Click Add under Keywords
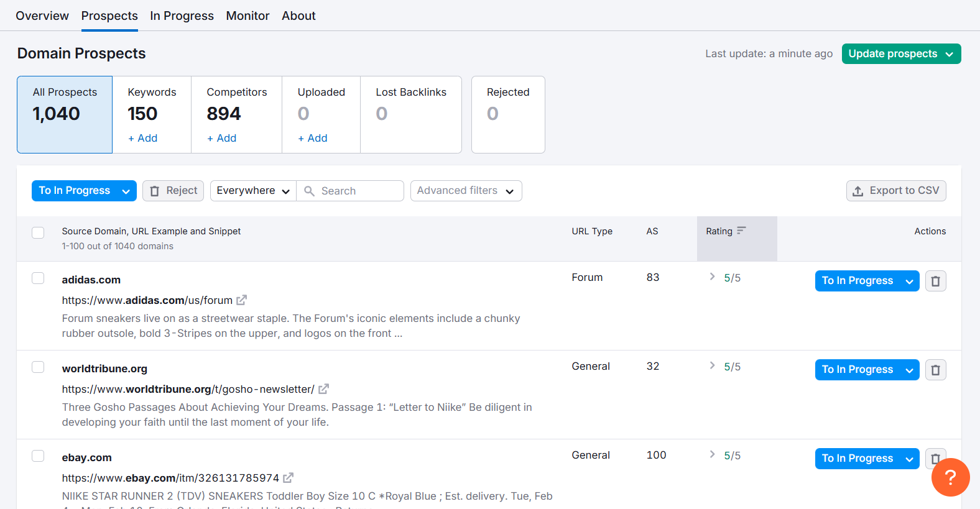Image resolution: width=980 pixels, height=509 pixels. tap(142, 138)
